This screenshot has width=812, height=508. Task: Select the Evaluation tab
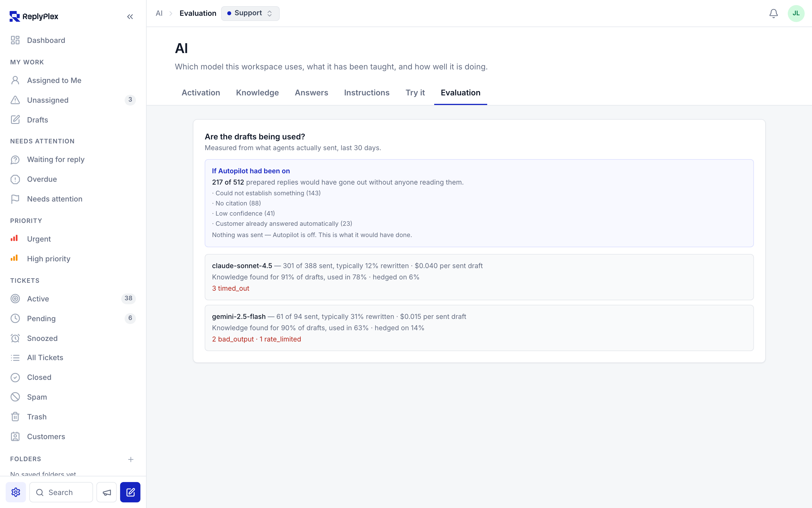(x=460, y=93)
